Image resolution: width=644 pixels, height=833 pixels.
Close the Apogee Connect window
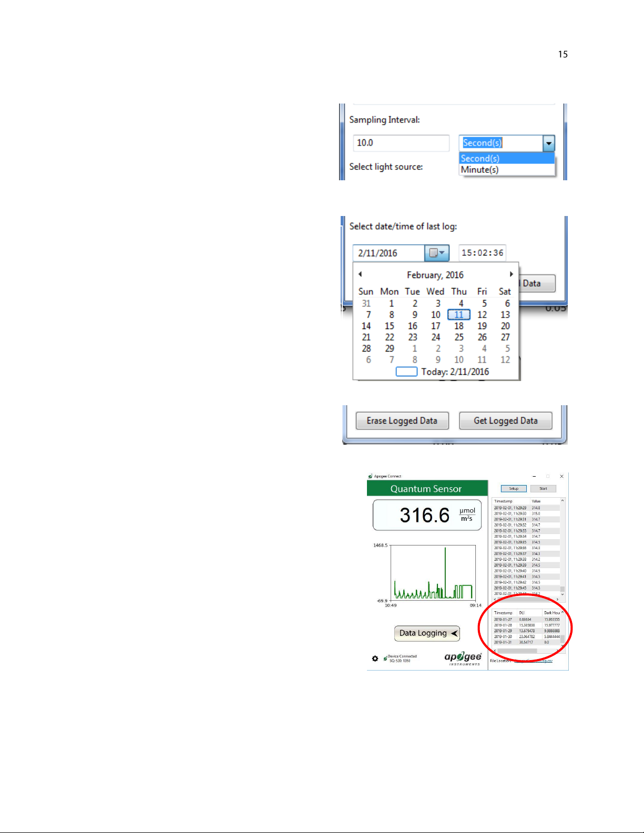tap(561, 476)
